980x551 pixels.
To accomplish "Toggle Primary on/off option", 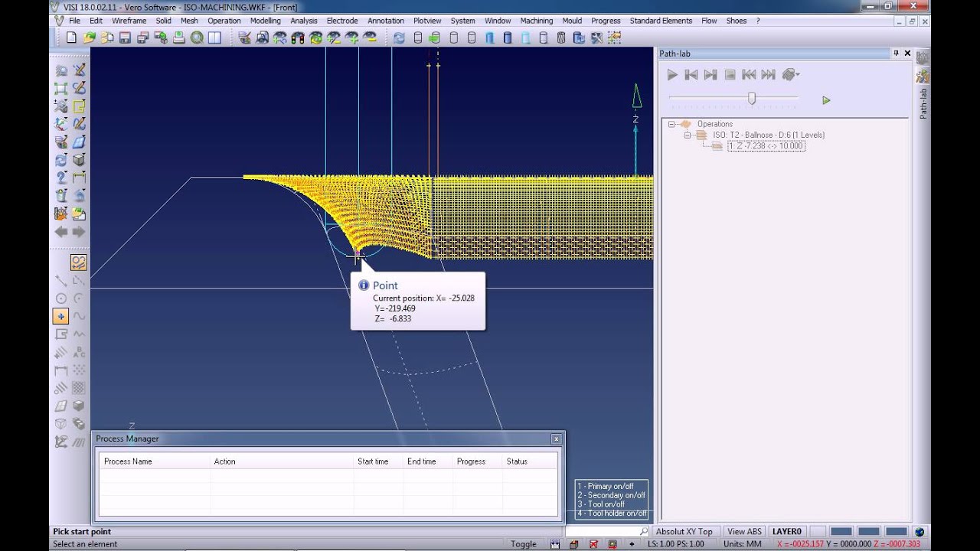I will click(606, 486).
